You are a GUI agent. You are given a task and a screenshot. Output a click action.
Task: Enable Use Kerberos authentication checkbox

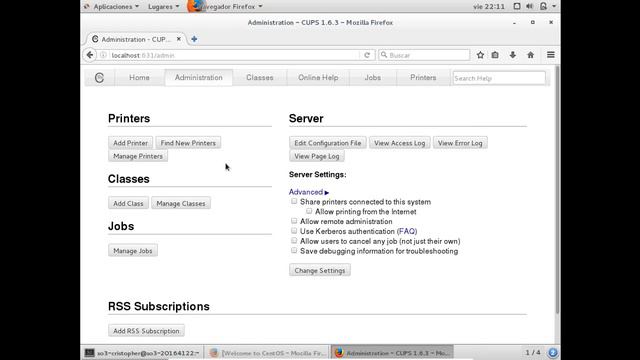coord(294,231)
